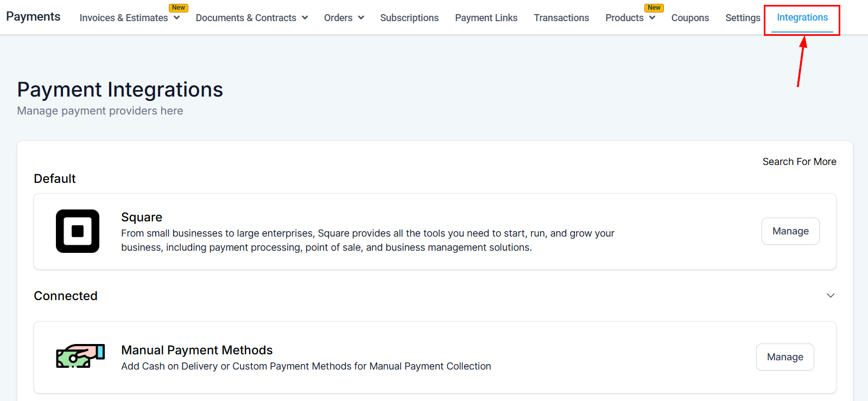Expand the Products dropdown
This screenshot has height=401, width=868.
point(630,18)
